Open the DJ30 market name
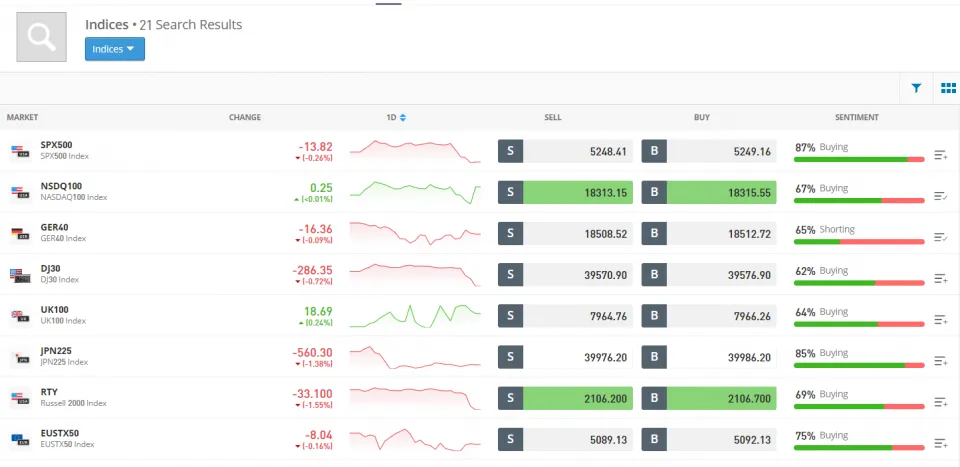 50,269
